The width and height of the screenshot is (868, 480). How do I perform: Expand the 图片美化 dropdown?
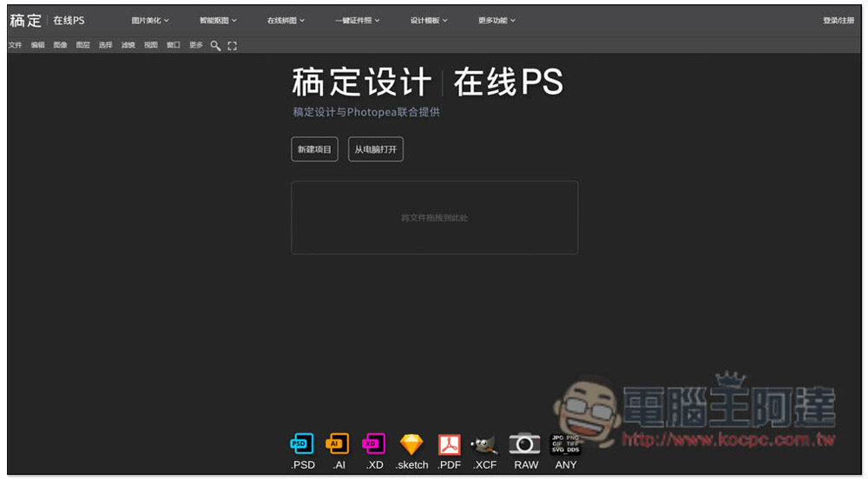click(x=150, y=21)
